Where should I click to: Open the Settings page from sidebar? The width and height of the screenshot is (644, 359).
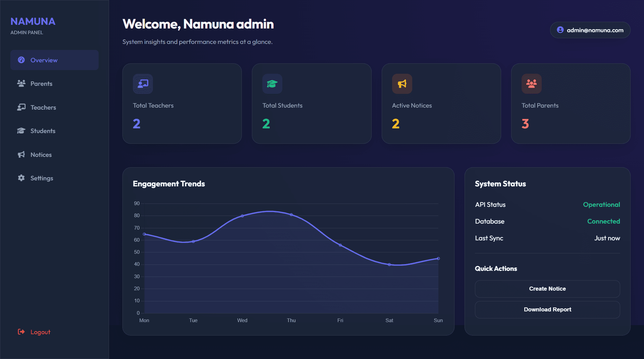(42, 178)
